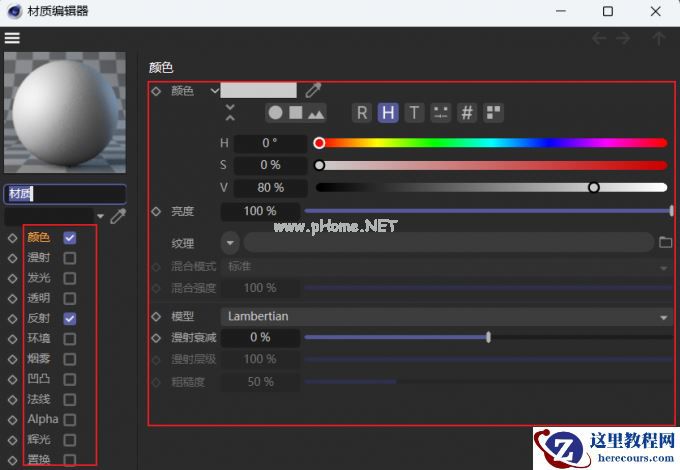Open the disabled 混合模式 dropdown

click(446, 266)
